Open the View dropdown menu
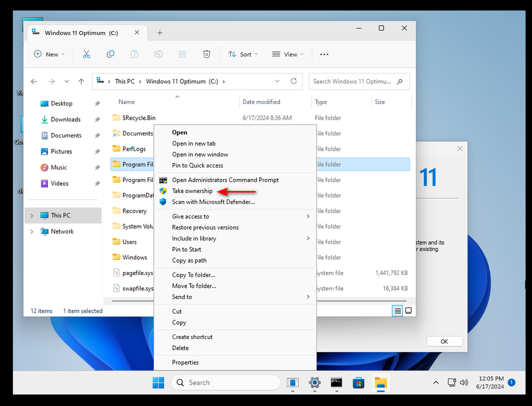 pos(288,54)
